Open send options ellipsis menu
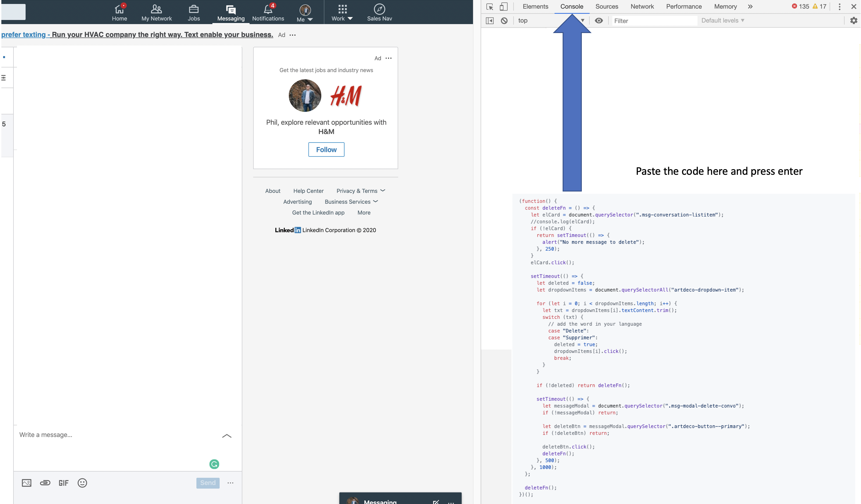This screenshot has height=504, width=861. point(231,483)
